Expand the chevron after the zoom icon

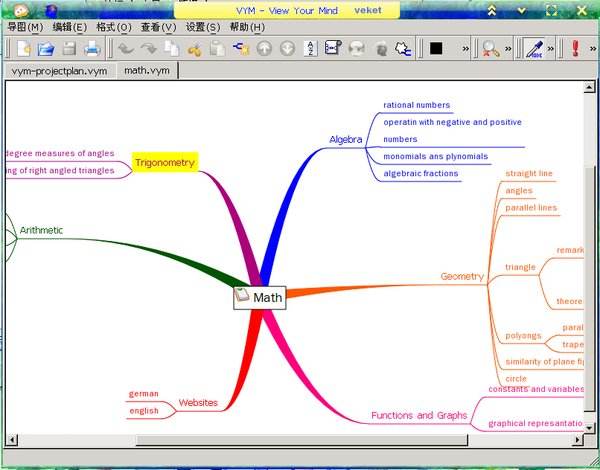pyautogui.click(x=509, y=48)
